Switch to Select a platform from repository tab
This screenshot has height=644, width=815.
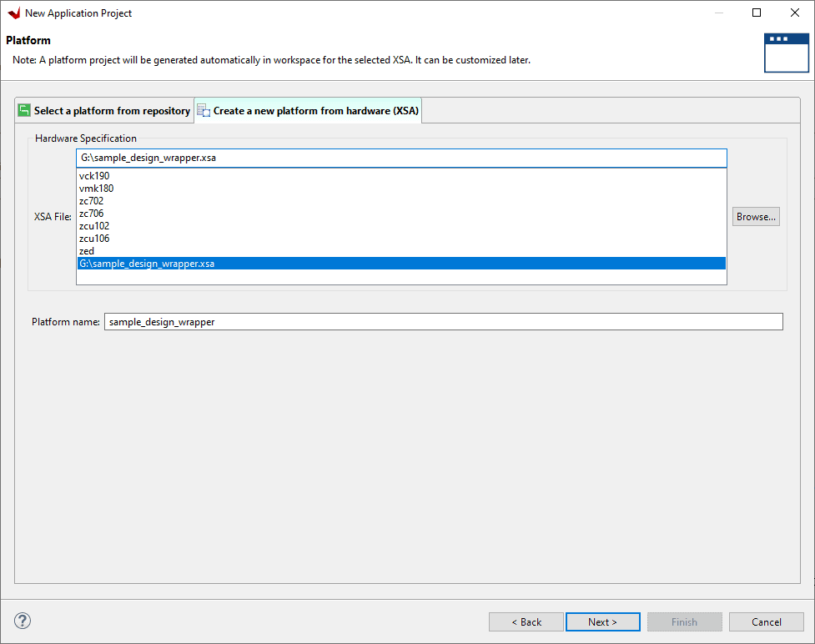111,111
